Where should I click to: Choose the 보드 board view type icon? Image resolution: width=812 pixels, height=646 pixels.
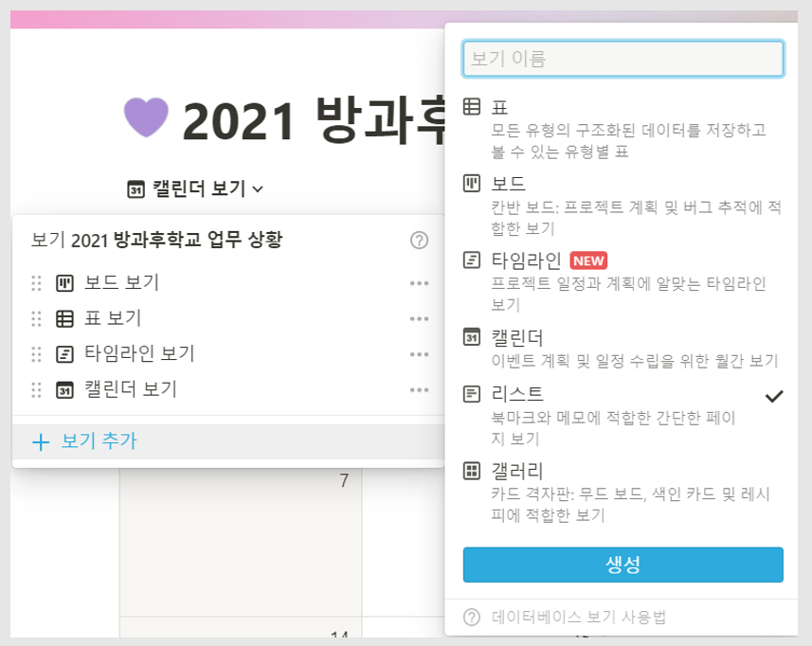tap(471, 183)
